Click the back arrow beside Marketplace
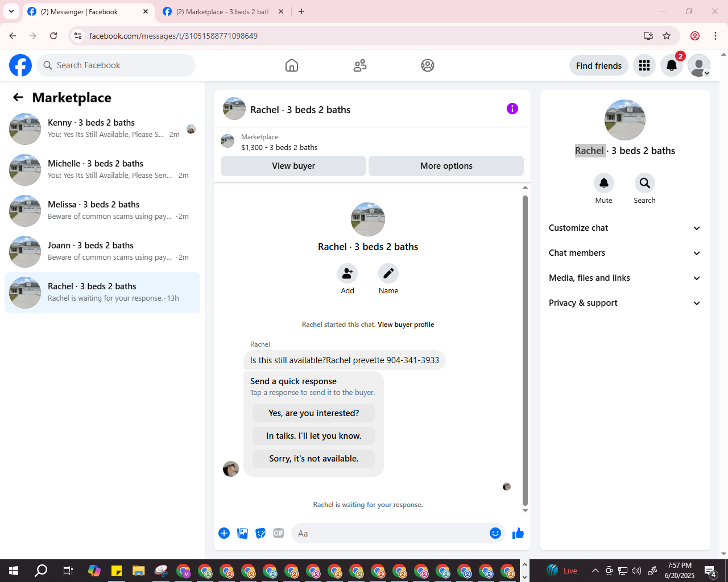The width and height of the screenshot is (728, 582). tap(18, 98)
